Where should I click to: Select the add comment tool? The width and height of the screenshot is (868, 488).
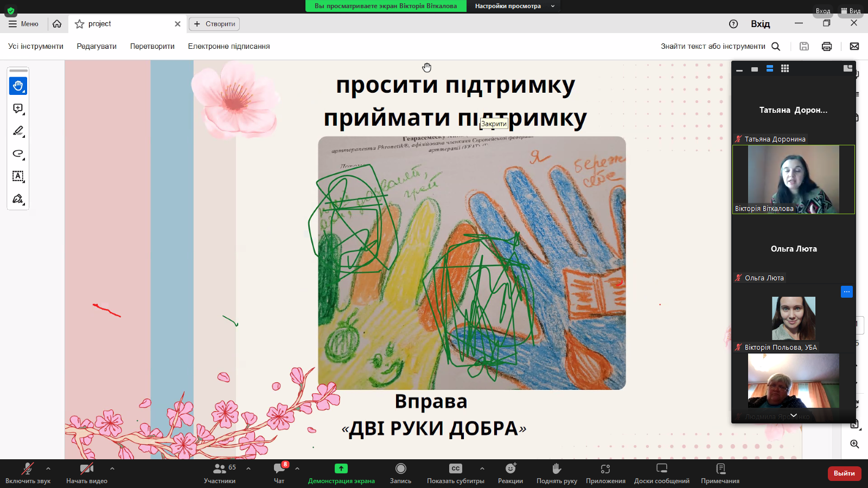click(18, 108)
